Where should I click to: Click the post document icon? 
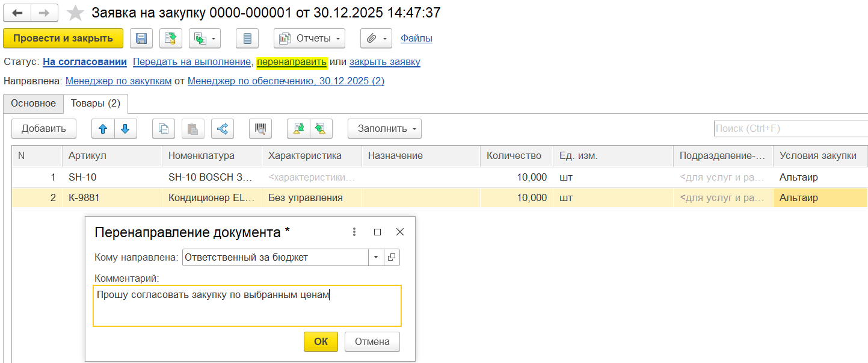[x=171, y=39]
